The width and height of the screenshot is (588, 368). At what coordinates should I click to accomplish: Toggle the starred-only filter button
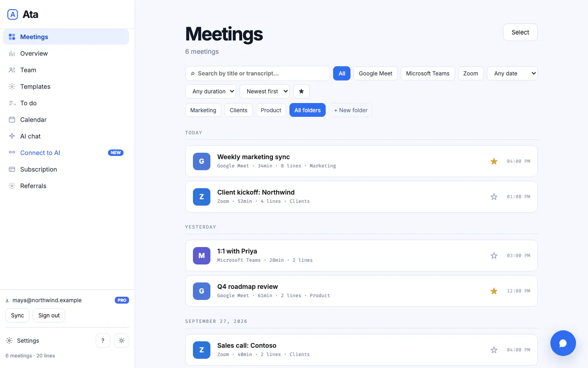301,91
